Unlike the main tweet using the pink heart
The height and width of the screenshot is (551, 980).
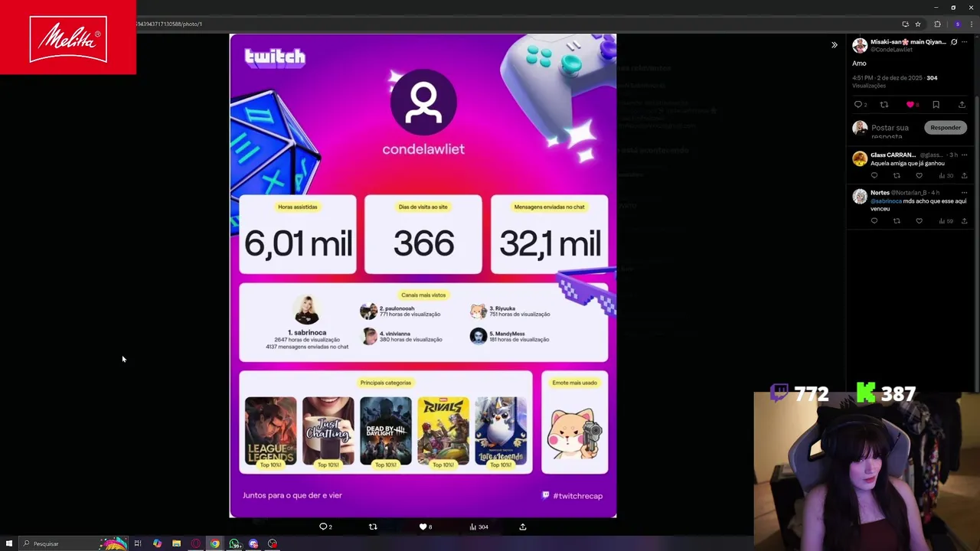coord(910,105)
